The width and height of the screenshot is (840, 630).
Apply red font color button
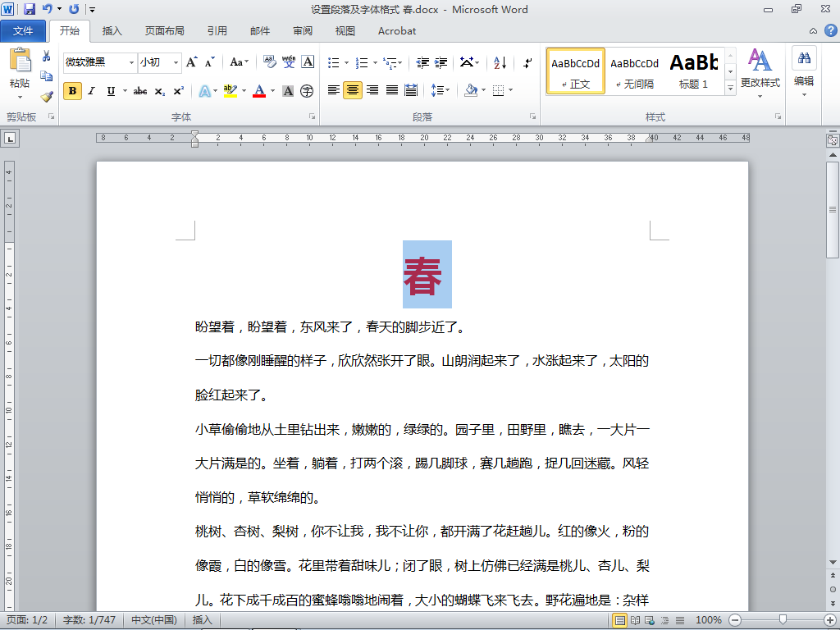[x=259, y=91]
